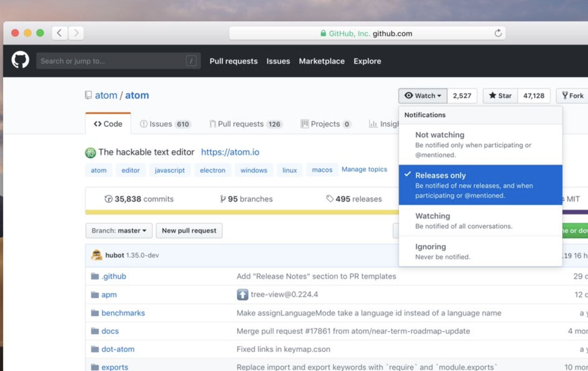Click the windows topic tag

tap(254, 170)
